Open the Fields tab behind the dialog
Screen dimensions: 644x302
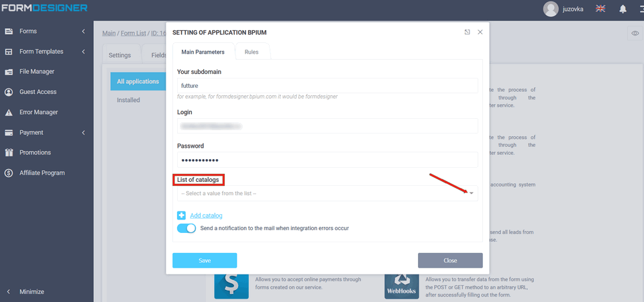[158, 55]
